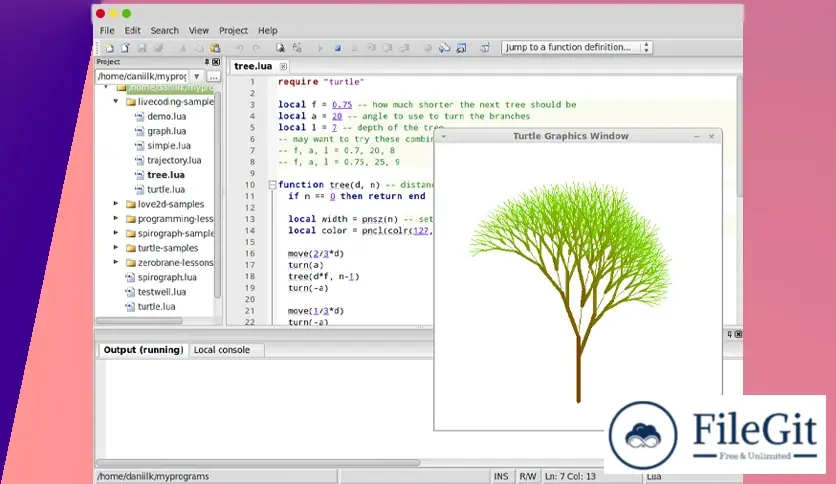Click the Save file toolbar icon

pyautogui.click(x=142, y=48)
